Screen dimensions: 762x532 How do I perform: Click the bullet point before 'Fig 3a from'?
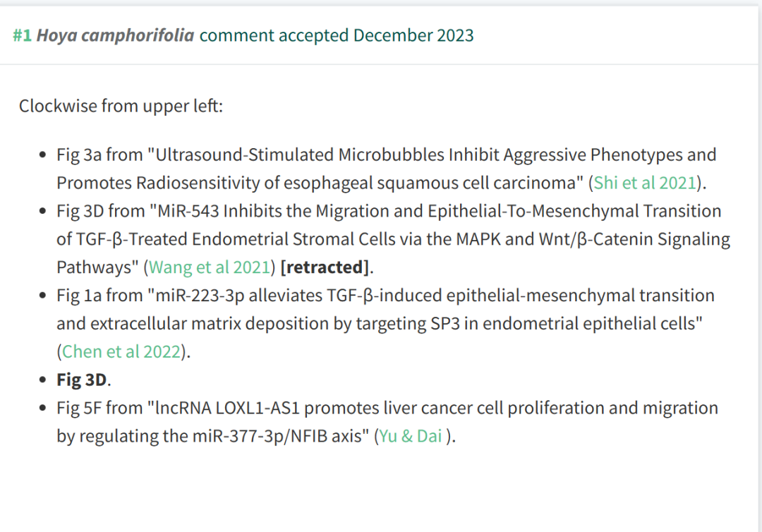(43, 155)
